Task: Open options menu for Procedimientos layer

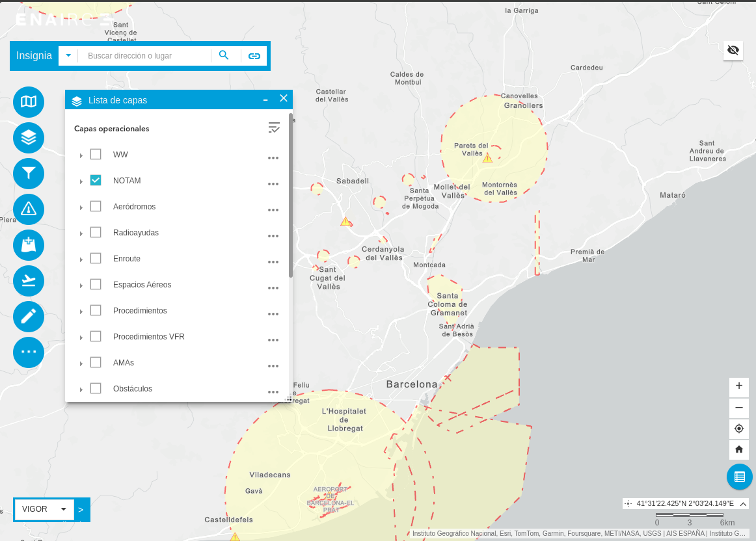Action: [x=273, y=314]
